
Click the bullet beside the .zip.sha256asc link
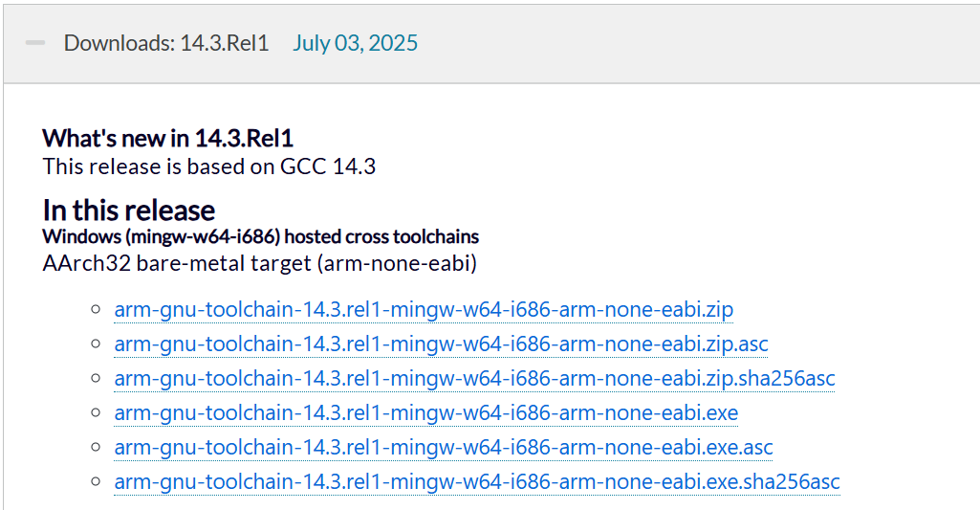[96, 378]
